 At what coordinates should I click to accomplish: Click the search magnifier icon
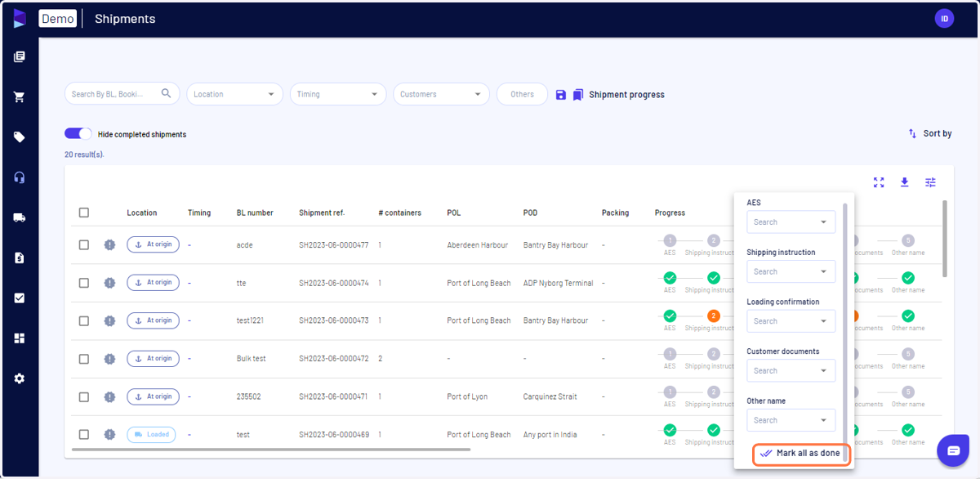tap(166, 93)
